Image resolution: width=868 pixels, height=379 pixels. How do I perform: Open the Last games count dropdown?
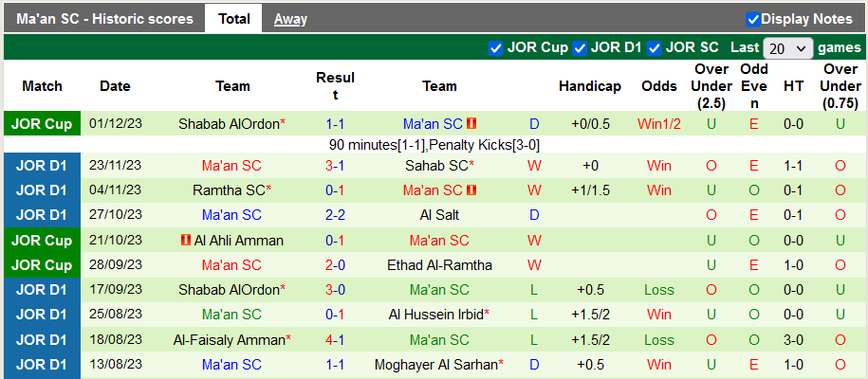click(x=787, y=48)
